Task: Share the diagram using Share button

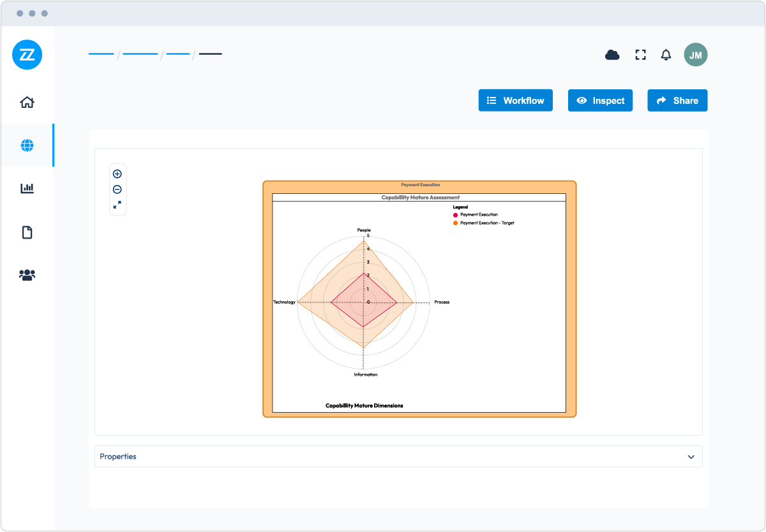Action: (x=677, y=101)
